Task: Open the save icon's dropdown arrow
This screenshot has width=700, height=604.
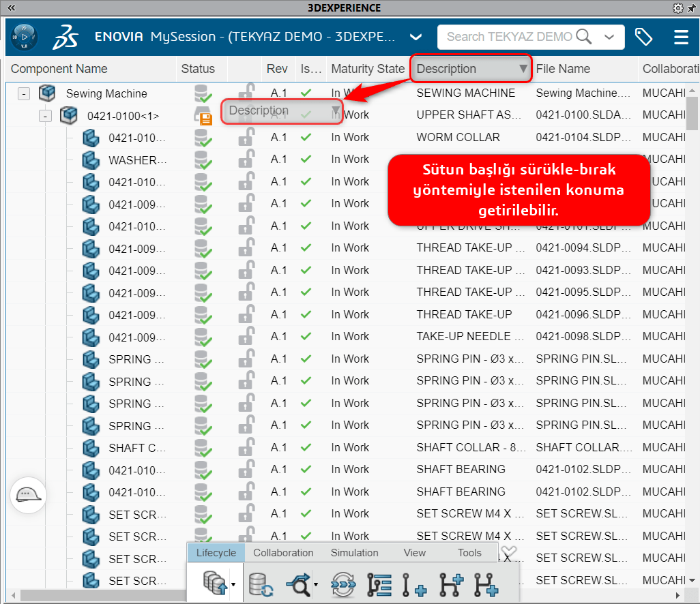Action: point(233,584)
